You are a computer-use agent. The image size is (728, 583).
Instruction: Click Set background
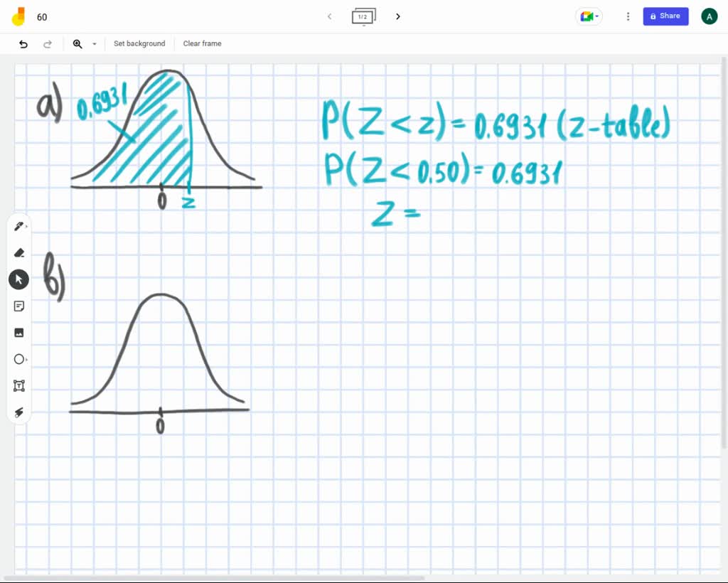(139, 43)
